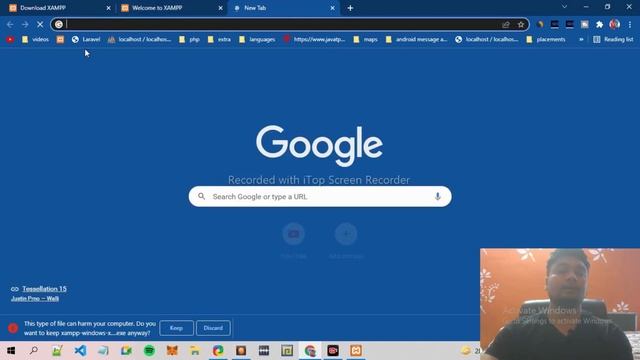Click the Google search box
Viewport: 640px width, 360px height.
320,197
